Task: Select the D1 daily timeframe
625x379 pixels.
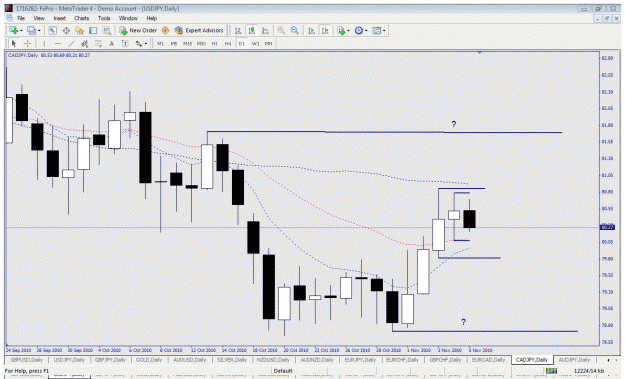Action: [x=242, y=43]
